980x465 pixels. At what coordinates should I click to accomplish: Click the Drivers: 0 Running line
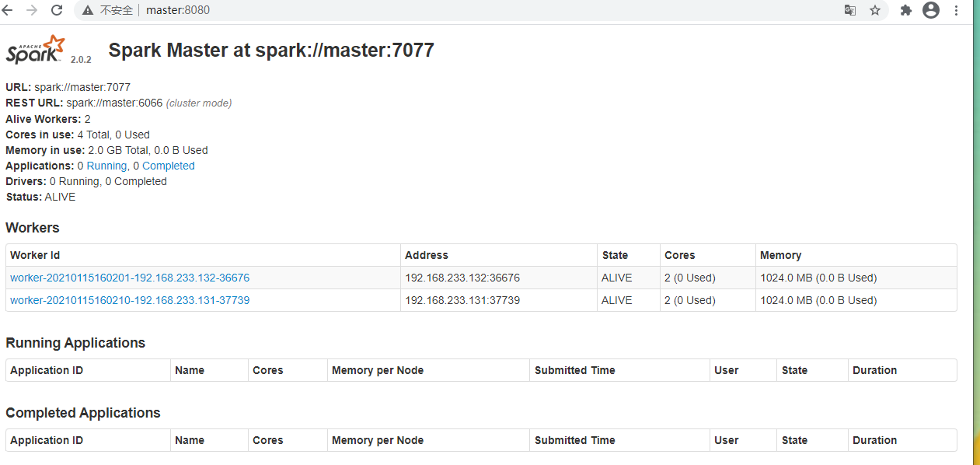86,181
